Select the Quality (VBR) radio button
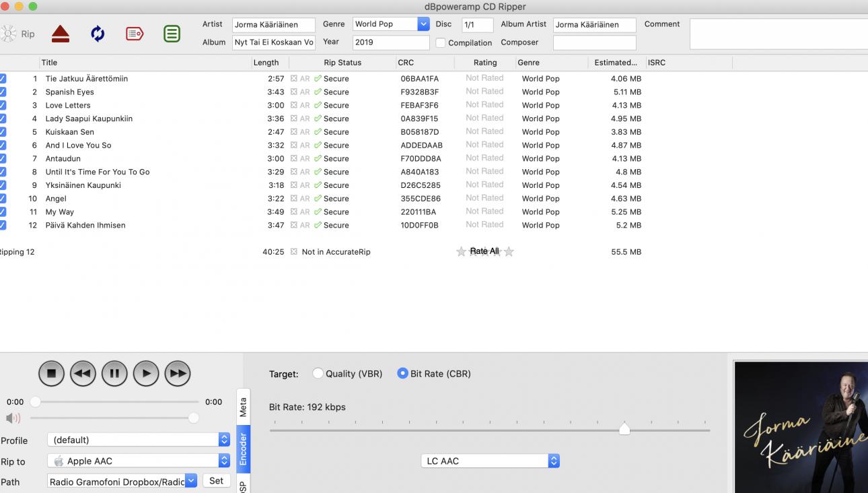 pyautogui.click(x=318, y=374)
